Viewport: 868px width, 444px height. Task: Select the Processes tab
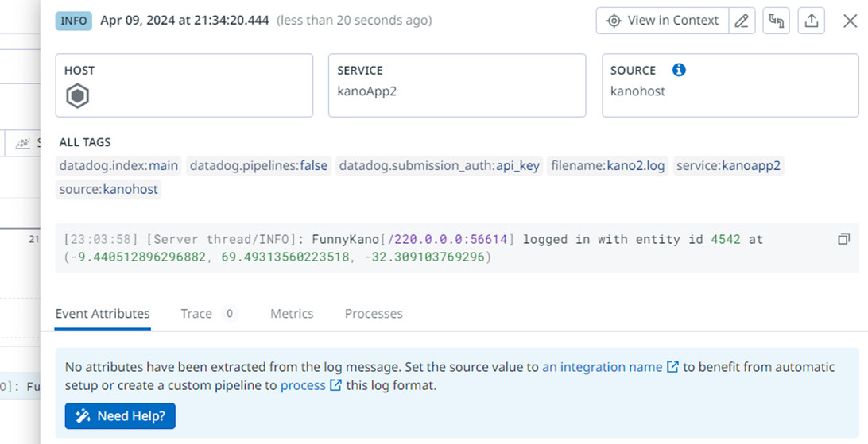(374, 314)
